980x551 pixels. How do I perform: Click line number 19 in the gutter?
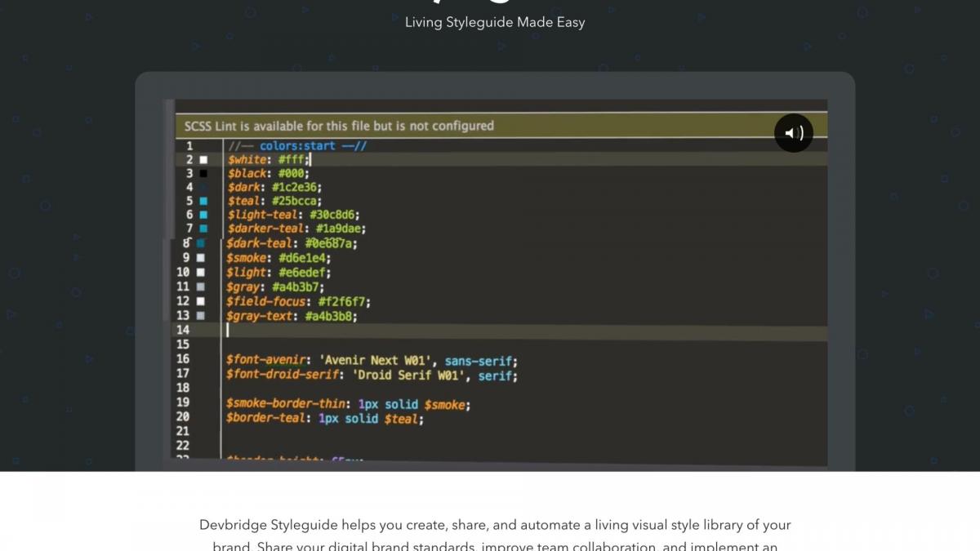point(182,402)
